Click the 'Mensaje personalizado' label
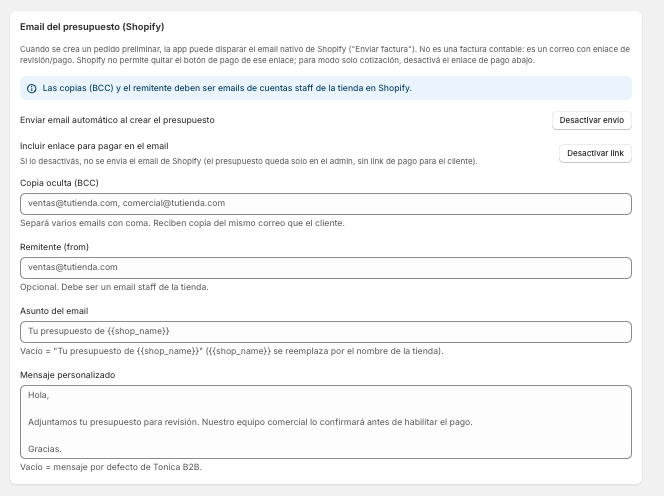Image resolution: width=664 pixels, height=496 pixels. pyautogui.click(x=68, y=375)
